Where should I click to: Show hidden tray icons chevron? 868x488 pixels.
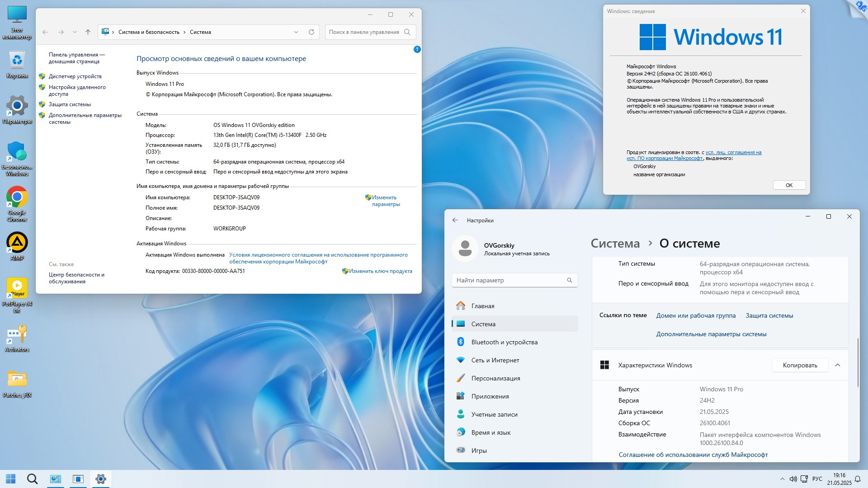(782, 479)
